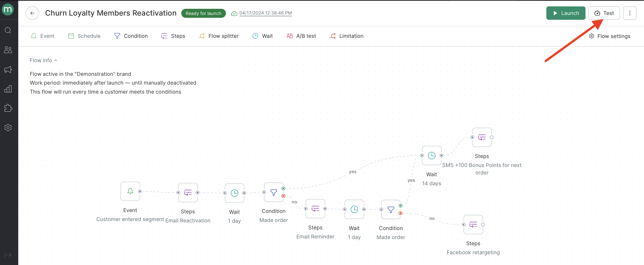Open the customers sidebar icon

8,50
